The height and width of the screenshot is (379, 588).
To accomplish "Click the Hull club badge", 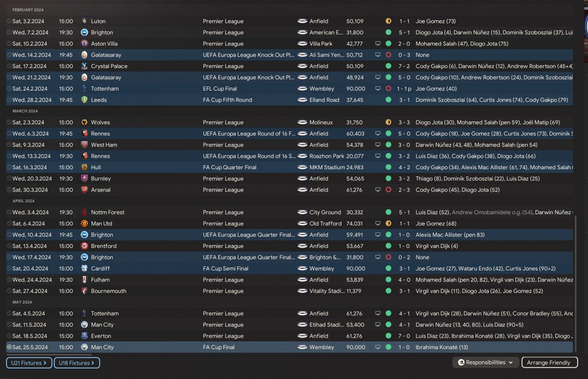I will click(x=84, y=167).
